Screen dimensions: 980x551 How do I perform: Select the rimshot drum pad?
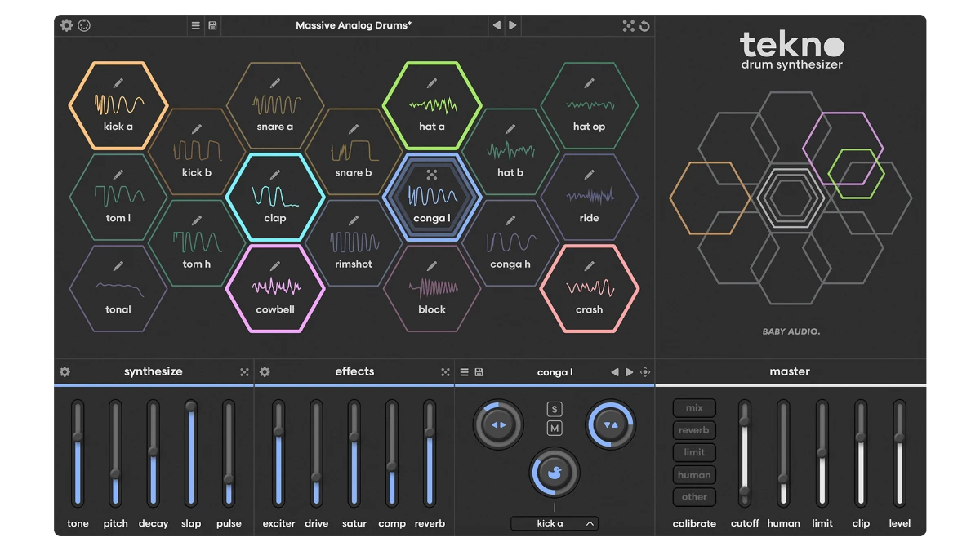click(354, 242)
